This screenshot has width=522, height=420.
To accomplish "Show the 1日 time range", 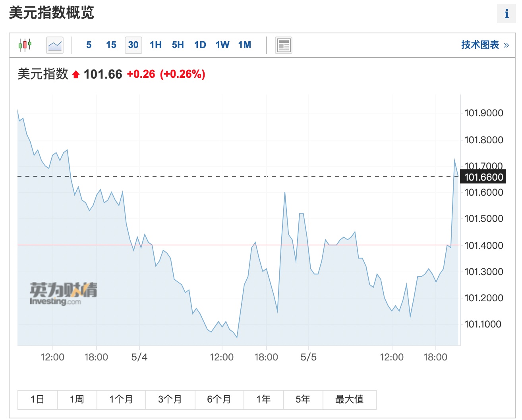I will tap(37, 399).
